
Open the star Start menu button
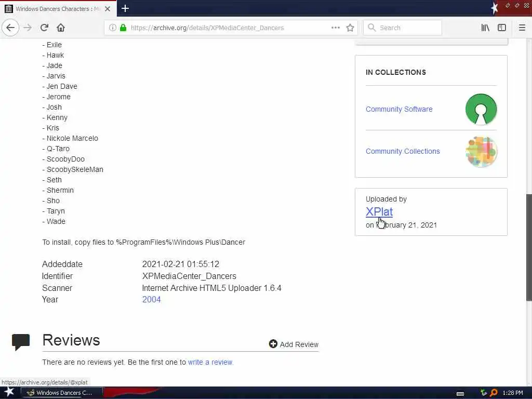(9, 393)
